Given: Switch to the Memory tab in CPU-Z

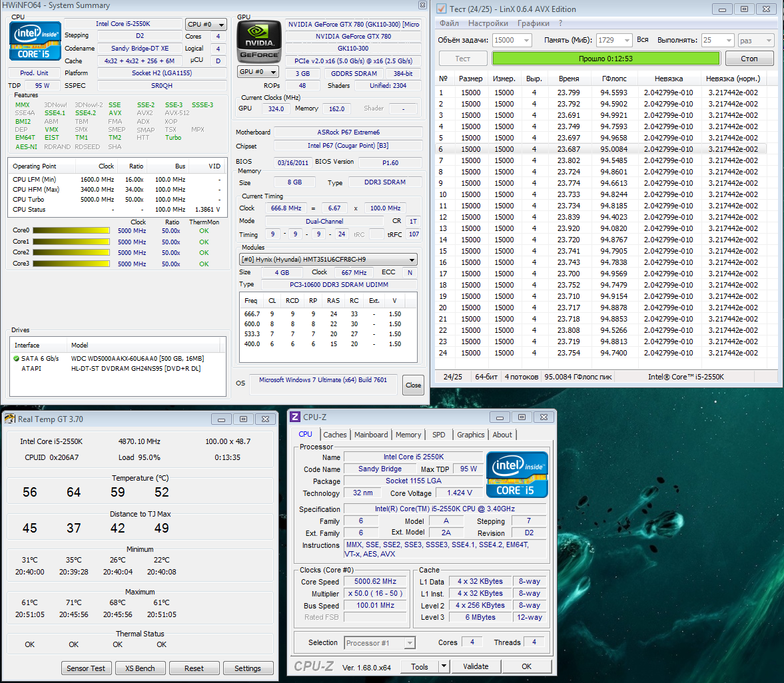Looking at the screenshot, I should 408,435.
